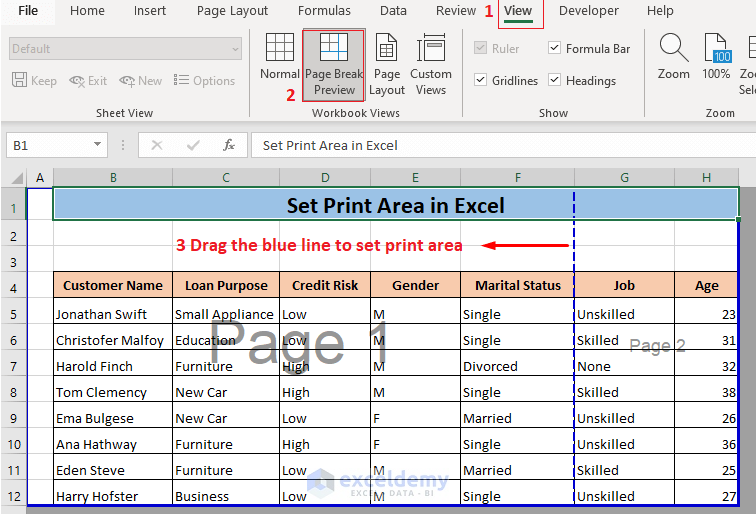The width and height of the screenshot is (756, 515).
Task: Click the Age header cell
Action: [x=706, y=285]
